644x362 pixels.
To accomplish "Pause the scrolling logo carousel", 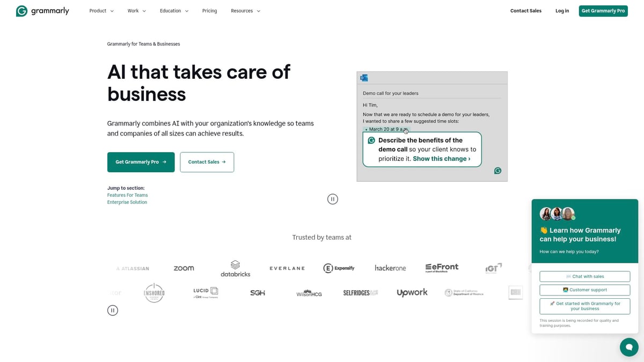I will (x=113, y=310).
